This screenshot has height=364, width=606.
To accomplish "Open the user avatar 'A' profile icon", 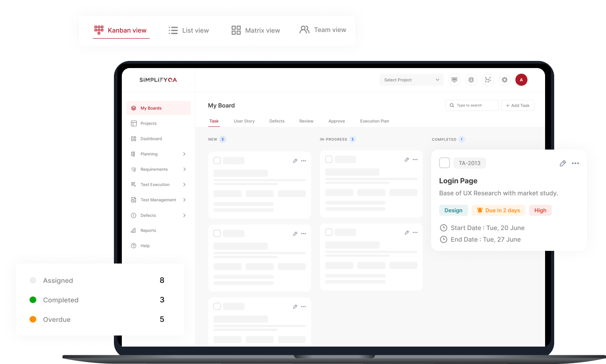I will (521, 80).
